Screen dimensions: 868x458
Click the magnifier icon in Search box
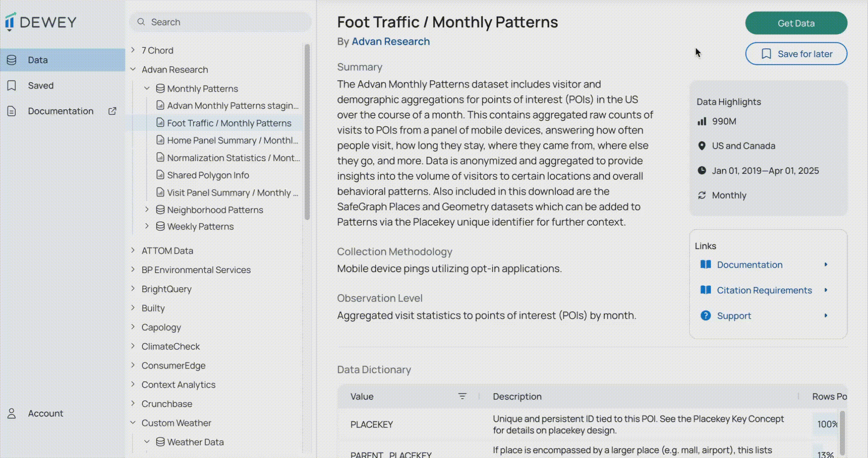(x=141, y=22)
